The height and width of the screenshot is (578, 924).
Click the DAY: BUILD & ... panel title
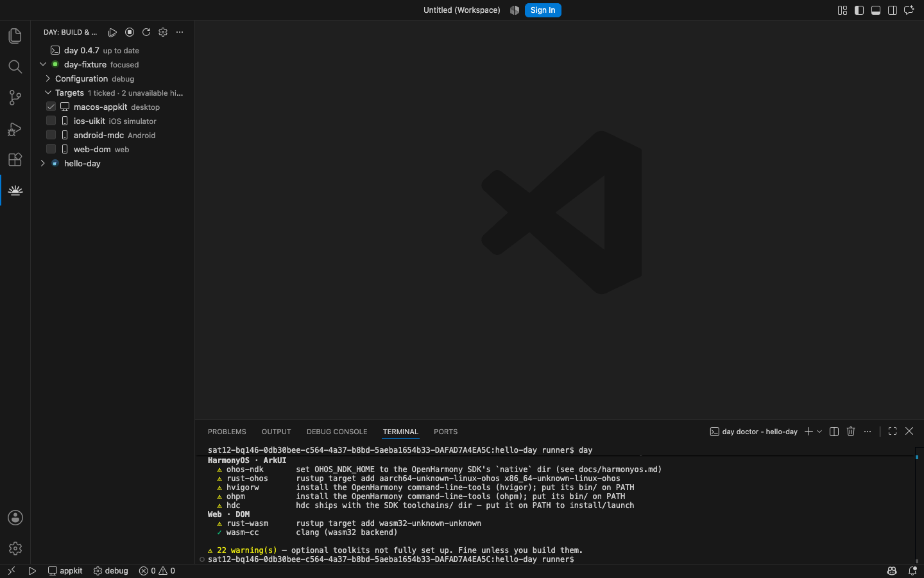(x=71, y=32)
